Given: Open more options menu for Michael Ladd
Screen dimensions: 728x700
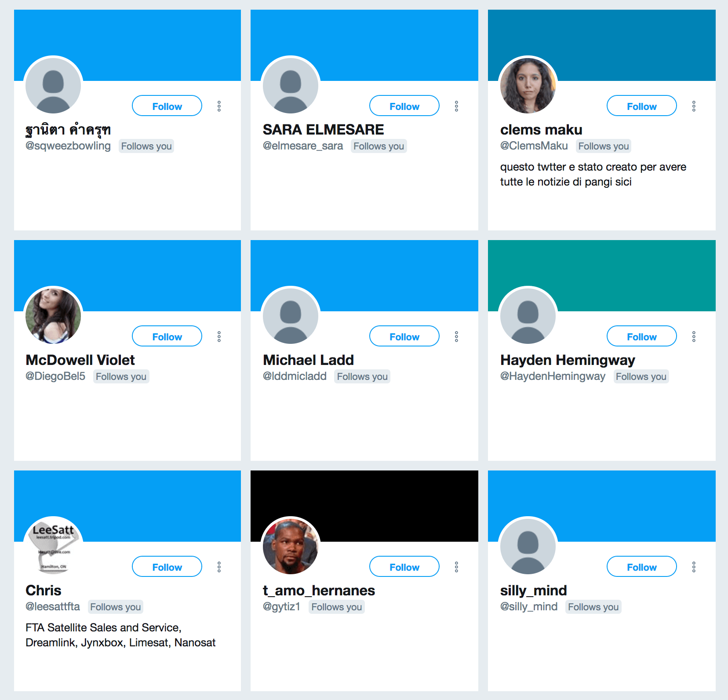Looking at the screenshot, I should (x=456, y=336).
